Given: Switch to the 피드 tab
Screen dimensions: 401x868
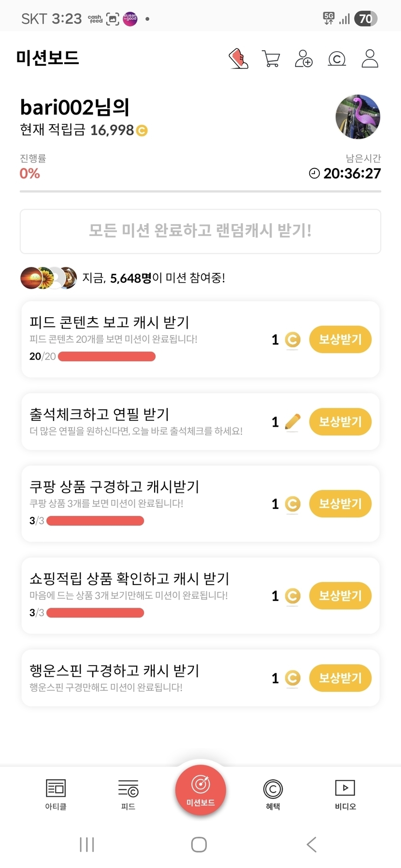Looking at the screenshot, I should coord(128,794).
